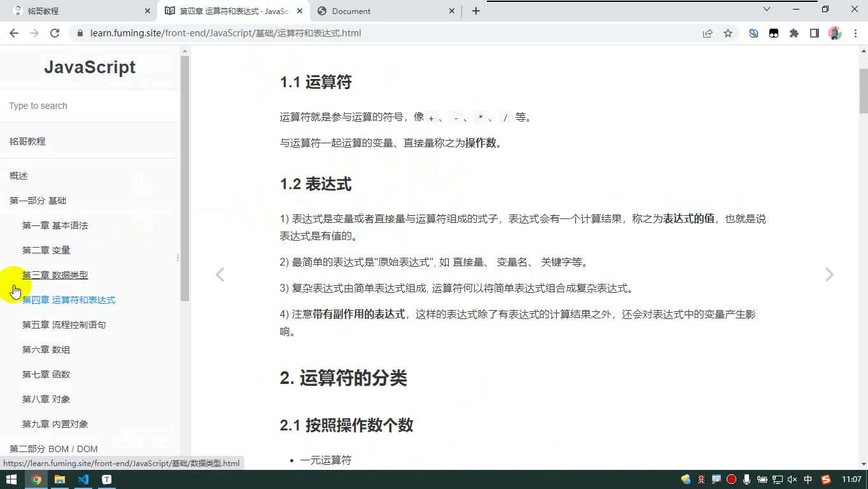Close the 铭哥教程 tab
This screenshot has width=868, height=489.
tap(148, 11)
